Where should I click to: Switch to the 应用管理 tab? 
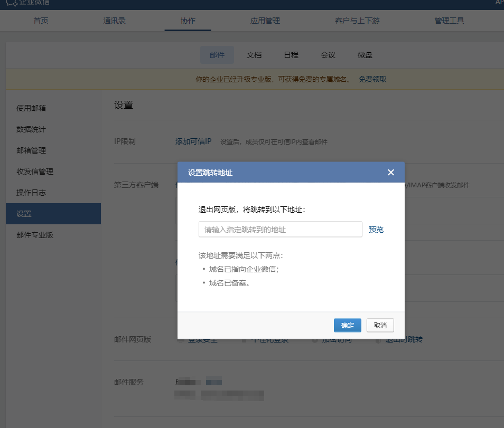265,21
